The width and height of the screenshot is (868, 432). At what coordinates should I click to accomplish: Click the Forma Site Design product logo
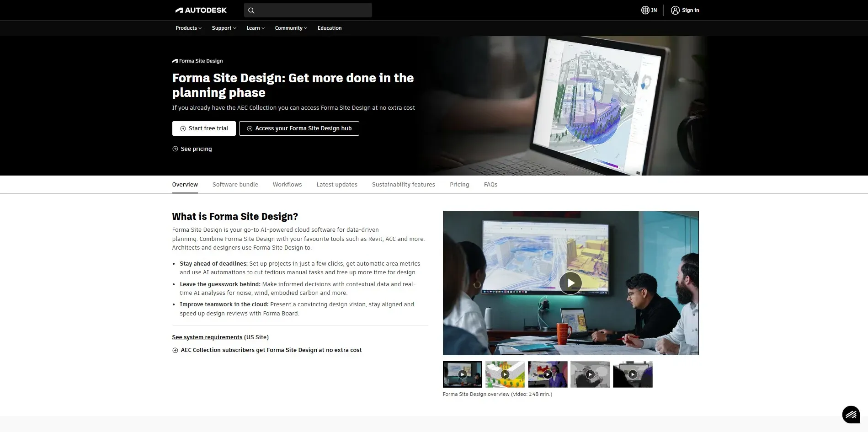[197, 61]
